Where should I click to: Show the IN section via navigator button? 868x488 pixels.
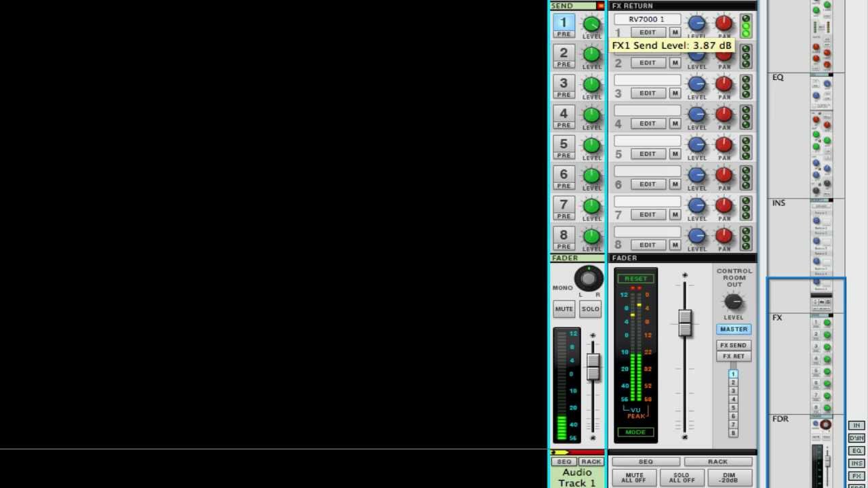click(856, 426)
